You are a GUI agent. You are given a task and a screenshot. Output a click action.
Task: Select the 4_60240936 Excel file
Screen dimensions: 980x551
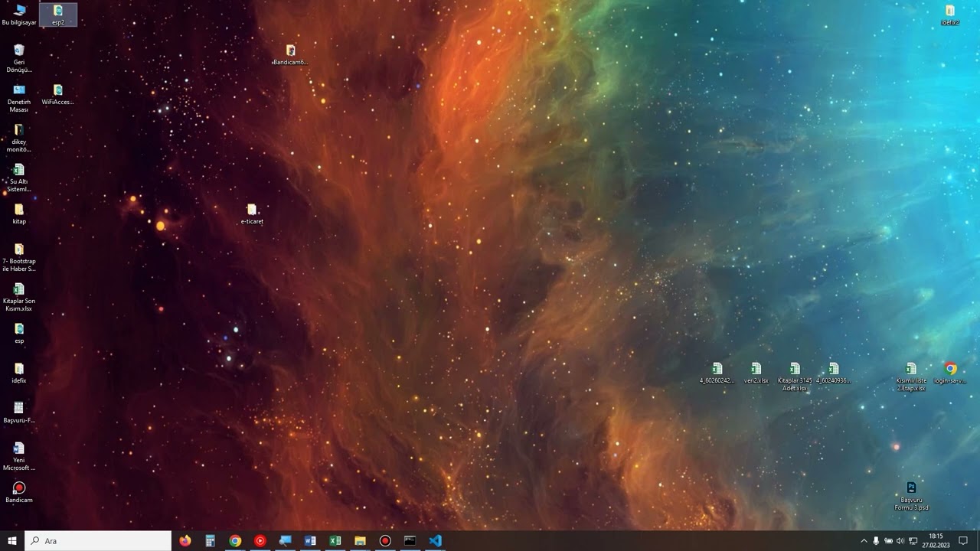pyautogui.click(x=833, y=373)
